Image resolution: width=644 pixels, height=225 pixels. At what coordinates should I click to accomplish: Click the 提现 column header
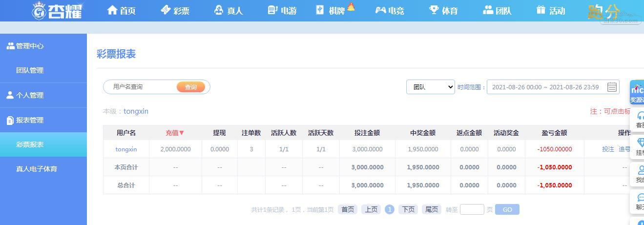(219, 133)
